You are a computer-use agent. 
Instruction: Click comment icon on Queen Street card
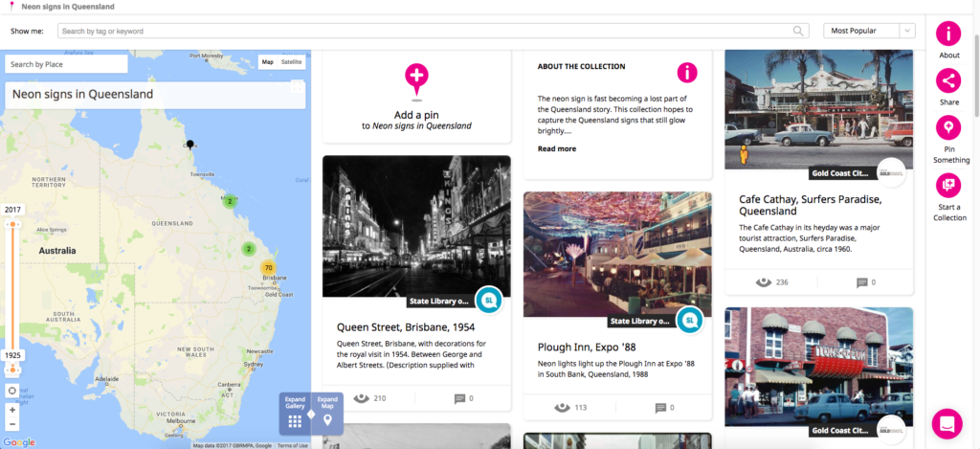click(x=459, y=398)
